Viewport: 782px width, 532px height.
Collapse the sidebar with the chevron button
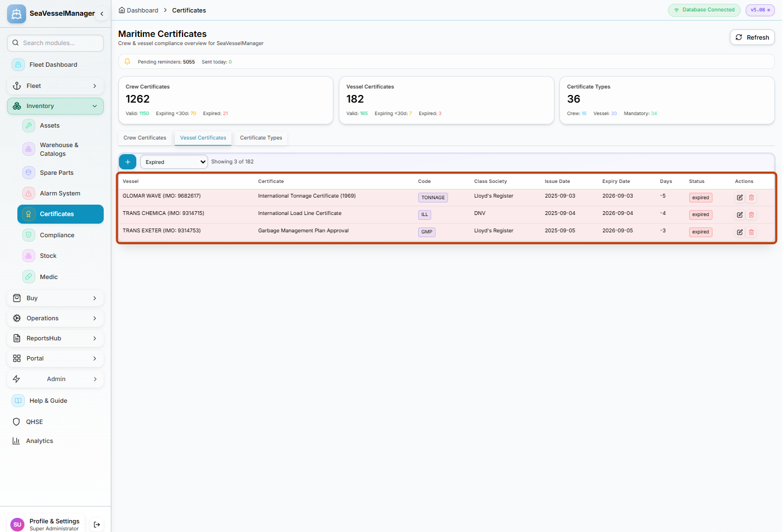click(102, 14)
